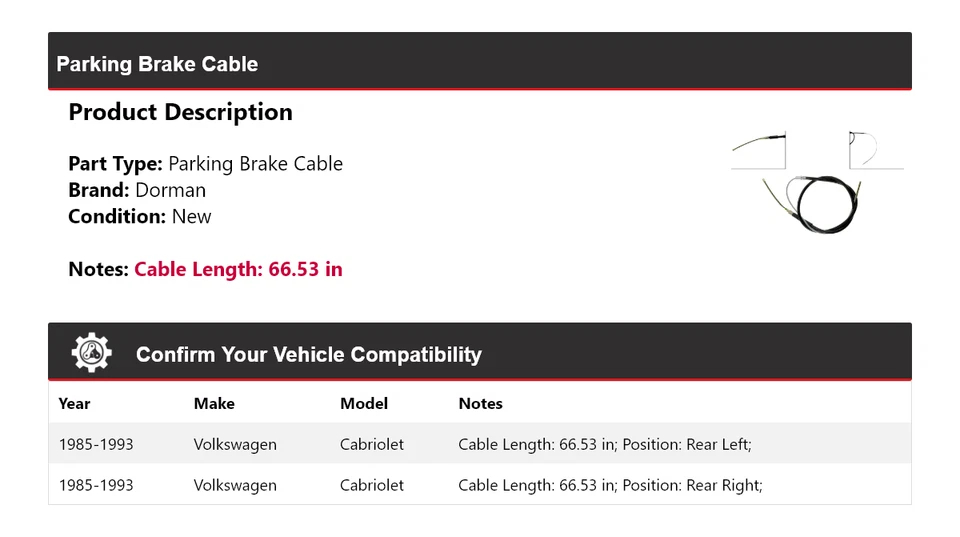960x537 pixels.
Task: Click the "Condition: New" line
Action: point(140,216)
